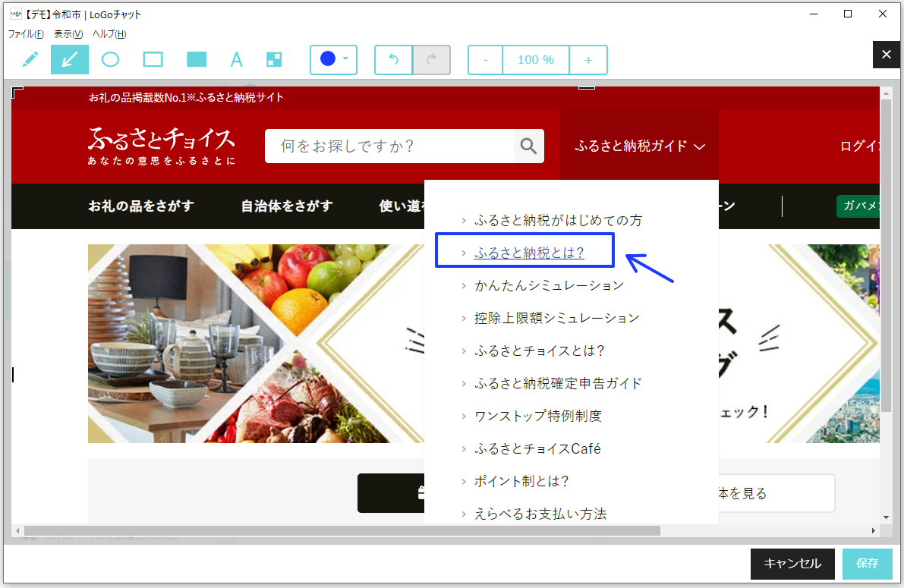This screenshot has height=588, width=904.
Task: Select ふるさと納税がはじめての方
Action: coord(558,220)
